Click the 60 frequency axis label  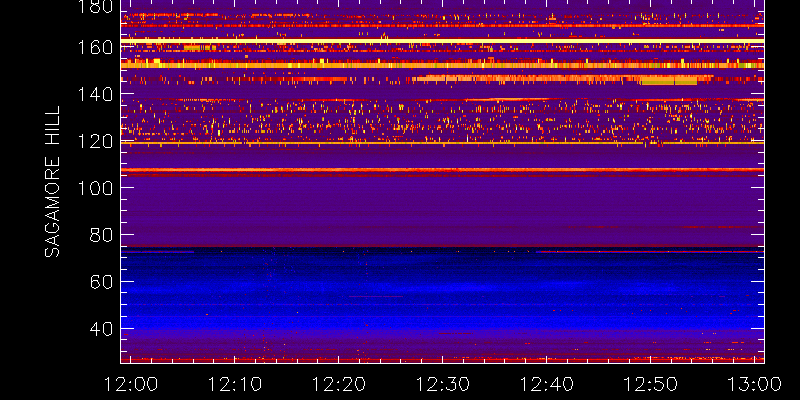click(101, 282)
